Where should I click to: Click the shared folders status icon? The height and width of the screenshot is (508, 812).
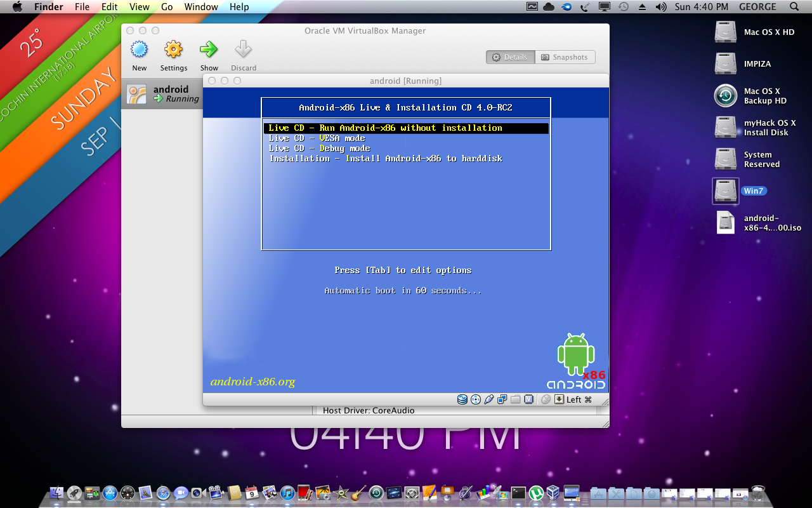pyautogui.click(x=515, y=399)
